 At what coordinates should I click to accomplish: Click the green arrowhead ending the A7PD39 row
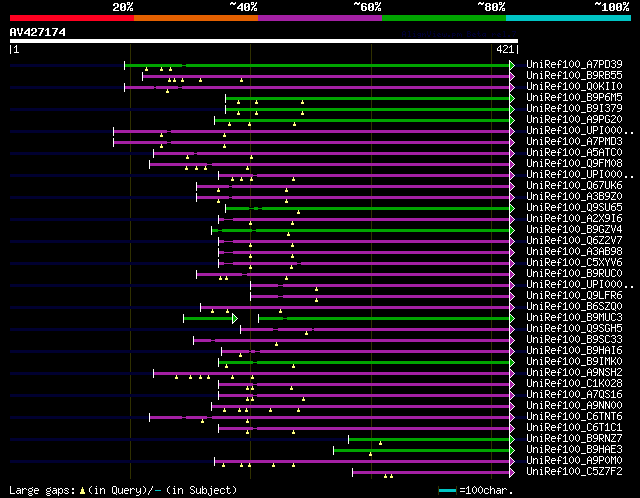[512, 65]
